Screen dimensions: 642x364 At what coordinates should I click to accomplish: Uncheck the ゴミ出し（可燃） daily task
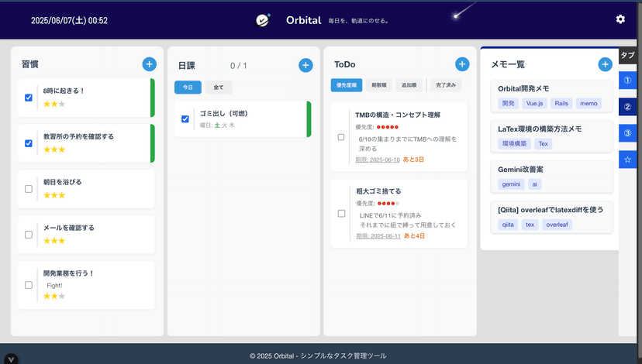click(185, 118)
